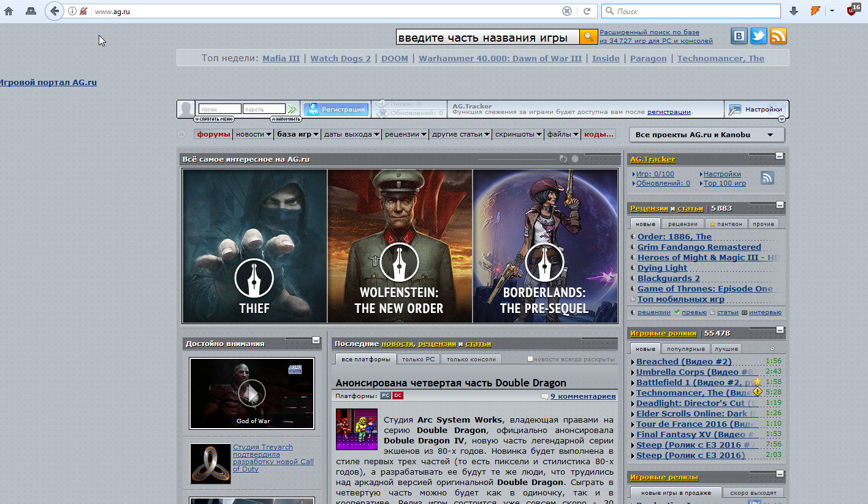Collapse the 'Достойно внимания' panel
868x504 pixels.
(316, 340)
